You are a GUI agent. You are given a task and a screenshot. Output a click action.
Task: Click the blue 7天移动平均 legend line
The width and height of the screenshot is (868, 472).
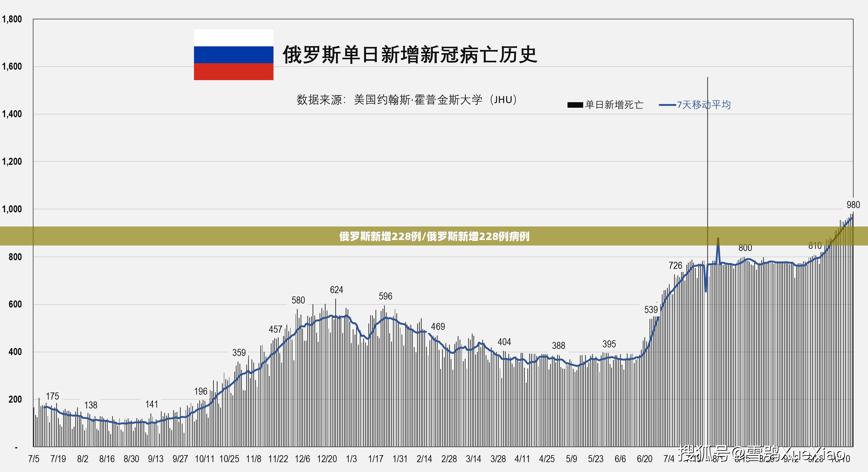667,105
